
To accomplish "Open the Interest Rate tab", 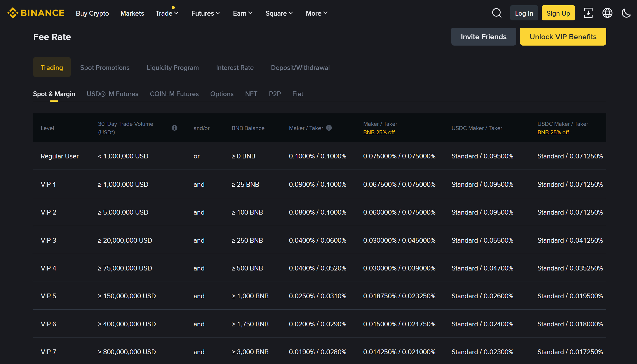I will pyautogui.click(x=235, y=68).
